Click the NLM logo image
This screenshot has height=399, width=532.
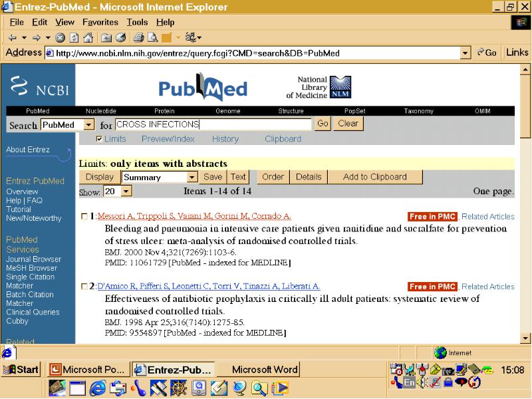pyautogui.click(x=340, y=87)
